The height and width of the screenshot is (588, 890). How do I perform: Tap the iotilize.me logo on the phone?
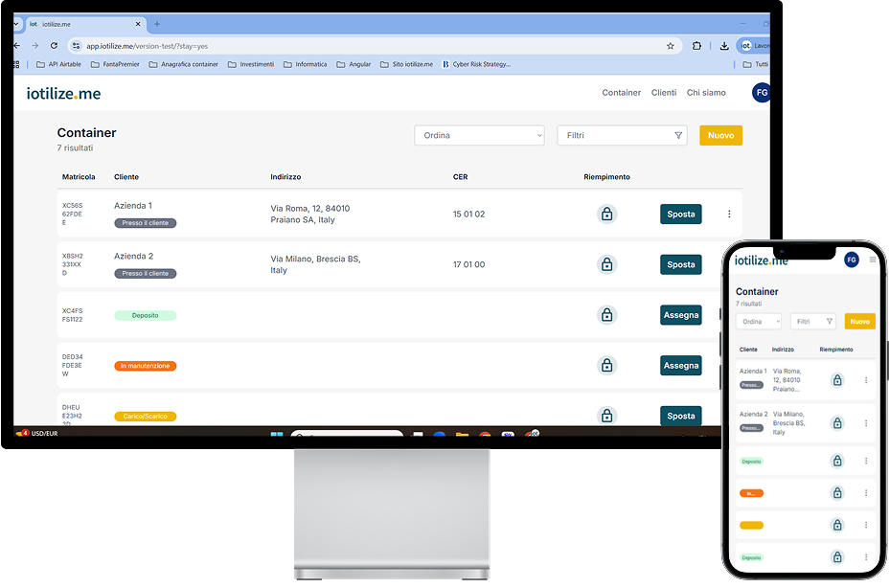tap(762, 260)
